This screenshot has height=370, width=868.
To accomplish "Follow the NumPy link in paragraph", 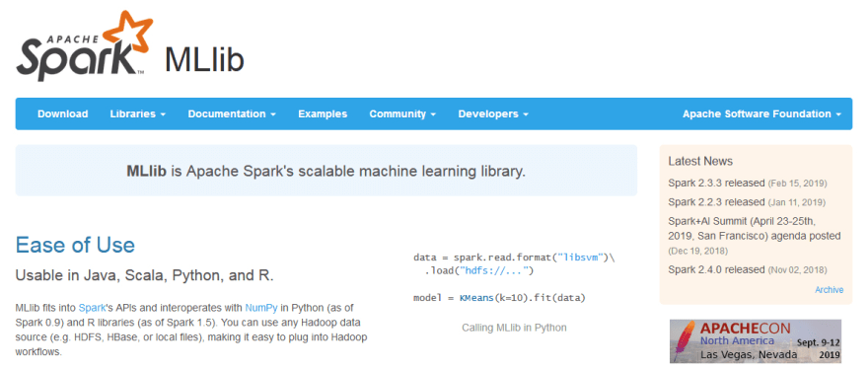I will 261,307.
